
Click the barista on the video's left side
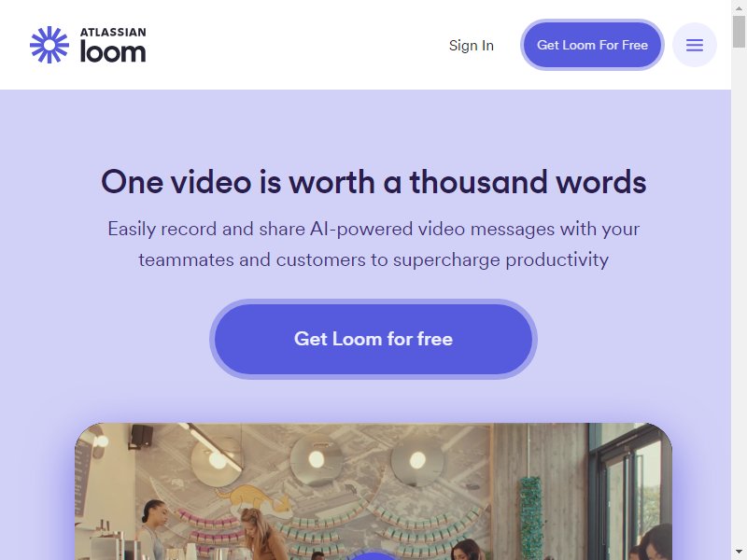point(153,529)
